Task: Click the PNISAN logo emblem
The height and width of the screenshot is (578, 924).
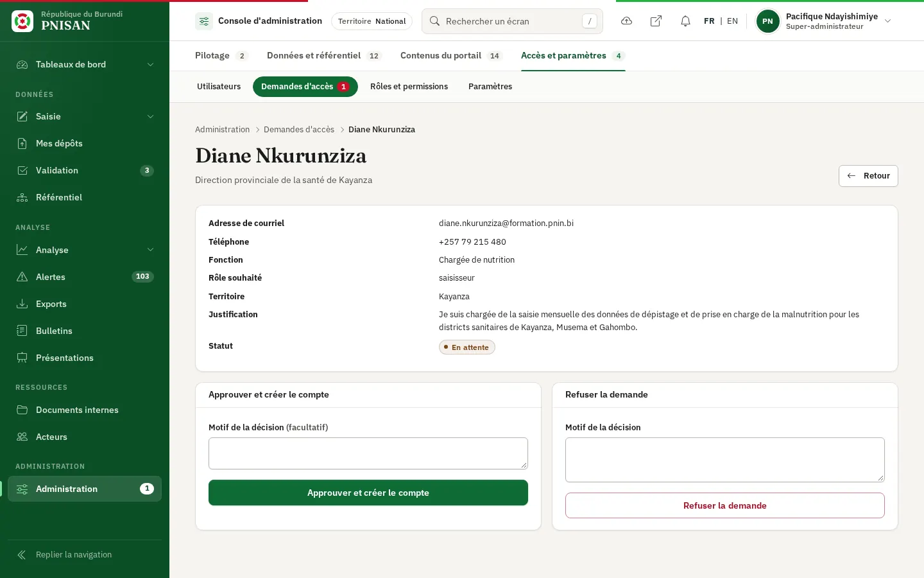Action: click(x=22, y=21)
